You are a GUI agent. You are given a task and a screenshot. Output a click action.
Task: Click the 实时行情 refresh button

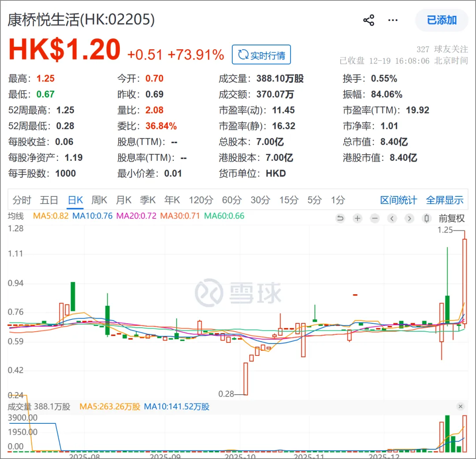pos(261,55)
